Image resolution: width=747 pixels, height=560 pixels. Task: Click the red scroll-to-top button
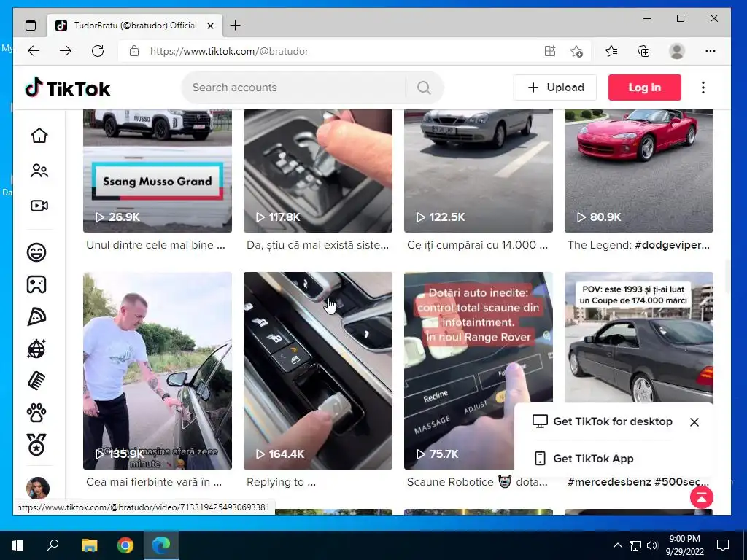tap(702, 497)
